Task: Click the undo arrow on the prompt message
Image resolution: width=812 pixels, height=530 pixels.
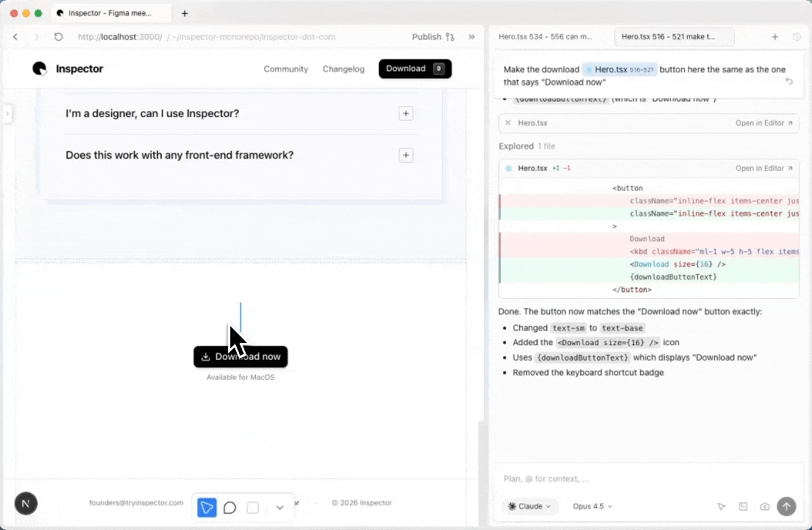Action: tap(789, 81)
